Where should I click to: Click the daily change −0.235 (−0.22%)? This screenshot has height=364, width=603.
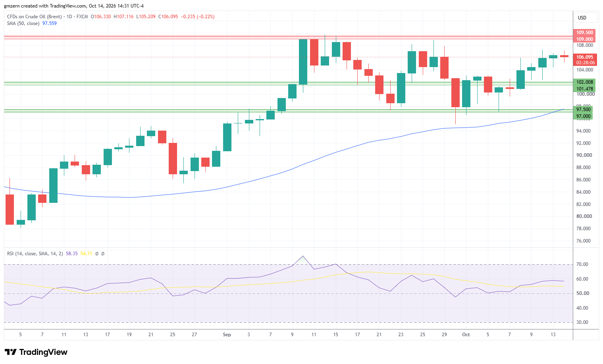point(198,17)
